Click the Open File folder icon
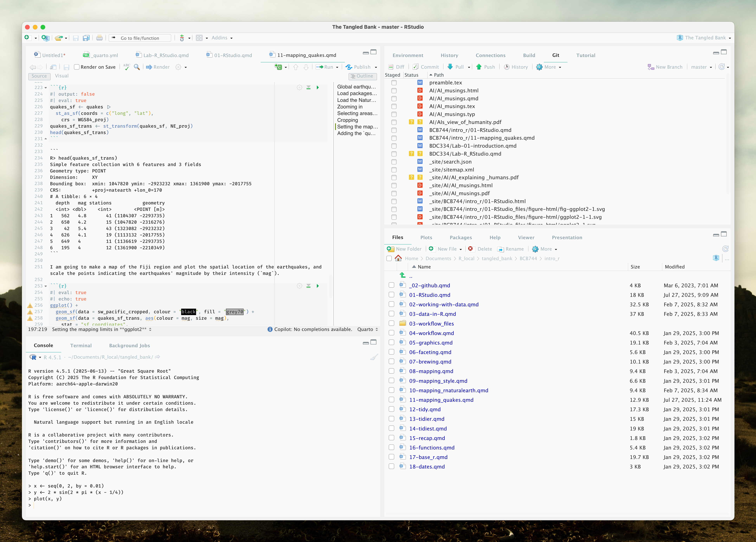Viewport: 756px width, 542px height. (58, 38)
